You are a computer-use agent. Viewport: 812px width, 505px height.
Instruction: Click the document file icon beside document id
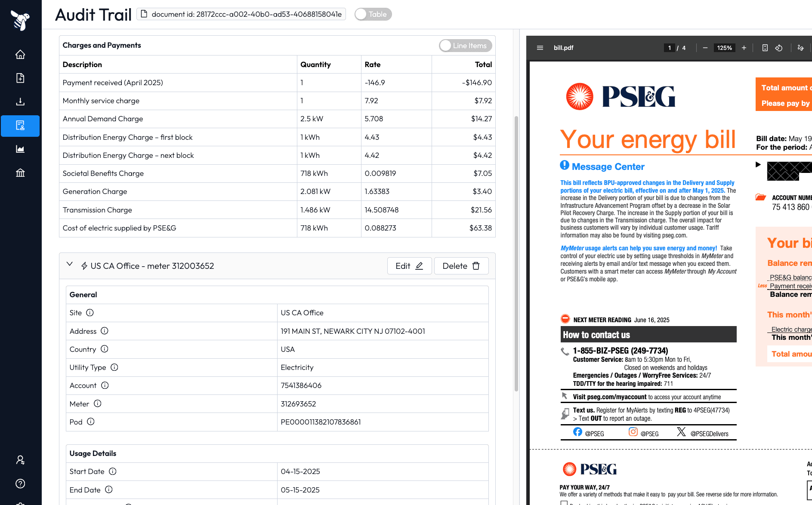[x=144, y=14]
